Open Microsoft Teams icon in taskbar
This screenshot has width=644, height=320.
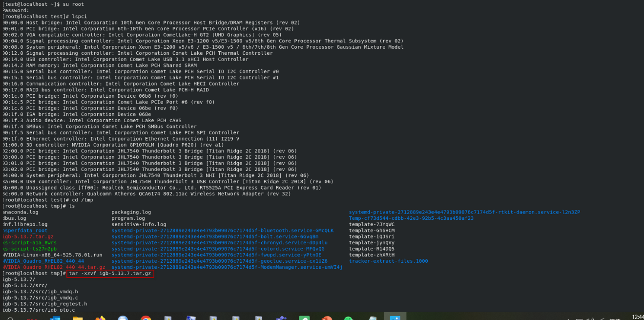(x=282, y=318)
